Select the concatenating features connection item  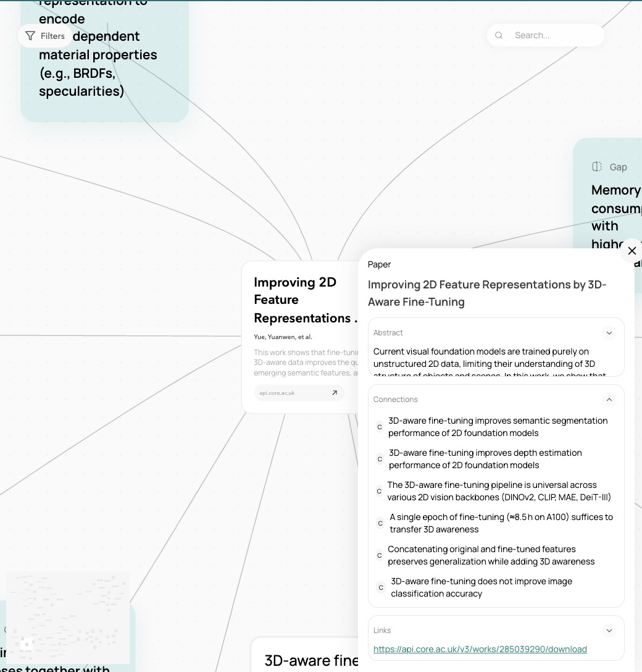(491, 555)
